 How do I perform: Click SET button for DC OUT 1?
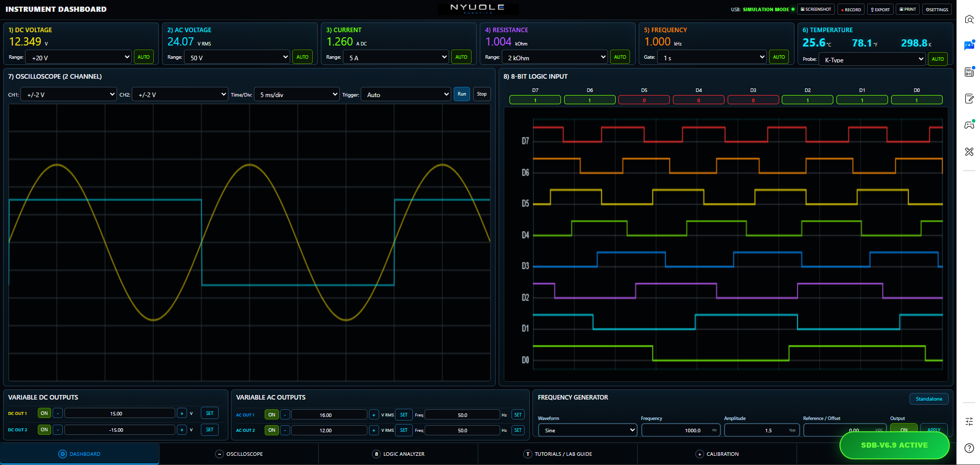(x=209, y=413)
